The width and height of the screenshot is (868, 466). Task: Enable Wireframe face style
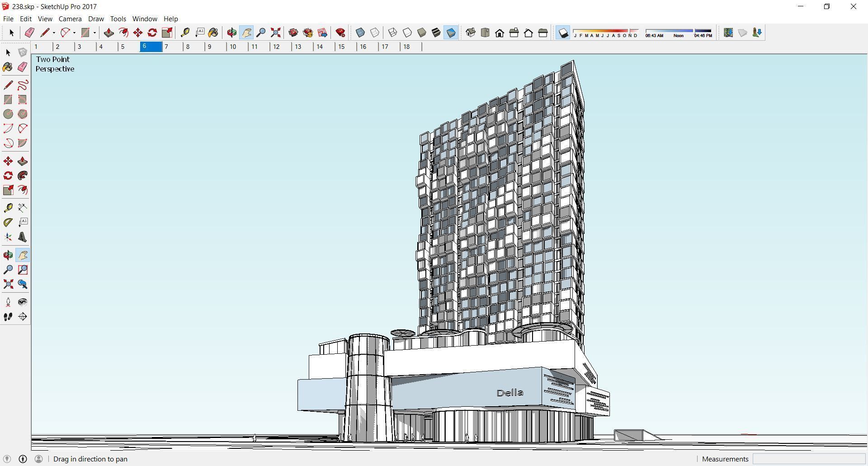(393, 33)
